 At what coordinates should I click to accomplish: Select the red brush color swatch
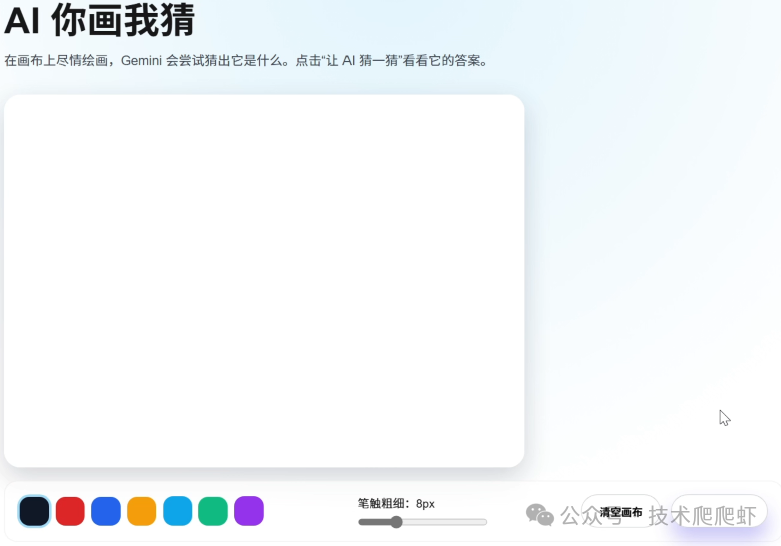pos(70,511)
